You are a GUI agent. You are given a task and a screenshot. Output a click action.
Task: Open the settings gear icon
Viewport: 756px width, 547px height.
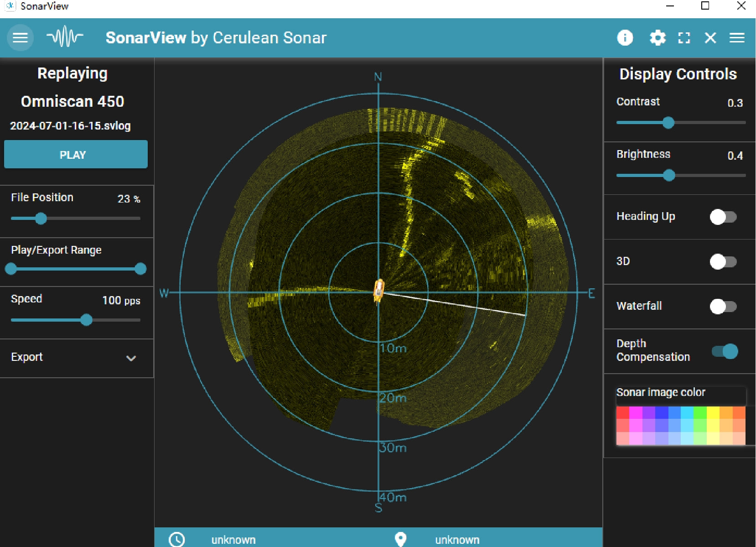pos(658,38)
